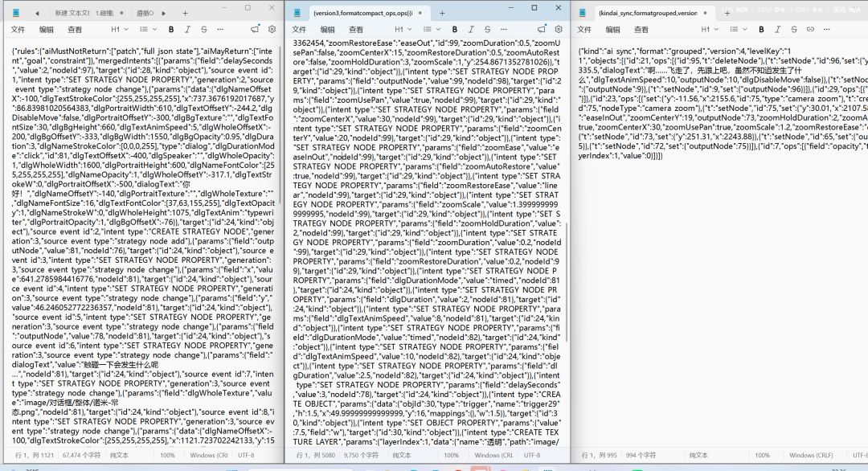This screenshot has width=868, height=471.
Task: Toggle bold in the middle Notepad window
Action: pos(454,29)
